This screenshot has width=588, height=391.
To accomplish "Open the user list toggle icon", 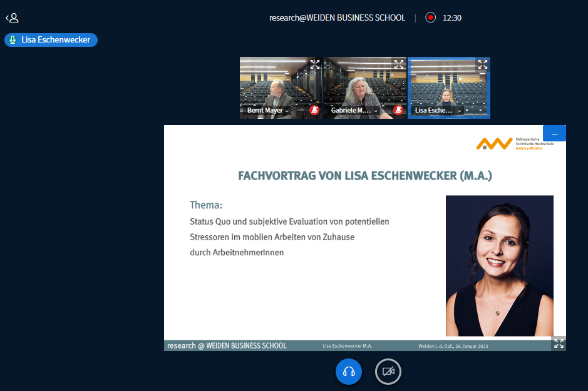I will coord(12,18).
